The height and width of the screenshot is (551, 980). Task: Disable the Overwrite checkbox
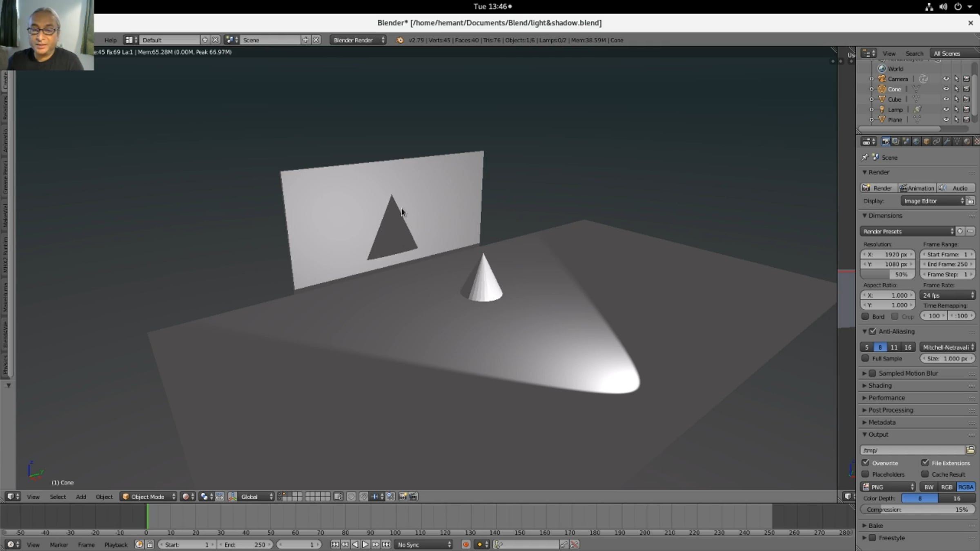(x=866, y=463)
